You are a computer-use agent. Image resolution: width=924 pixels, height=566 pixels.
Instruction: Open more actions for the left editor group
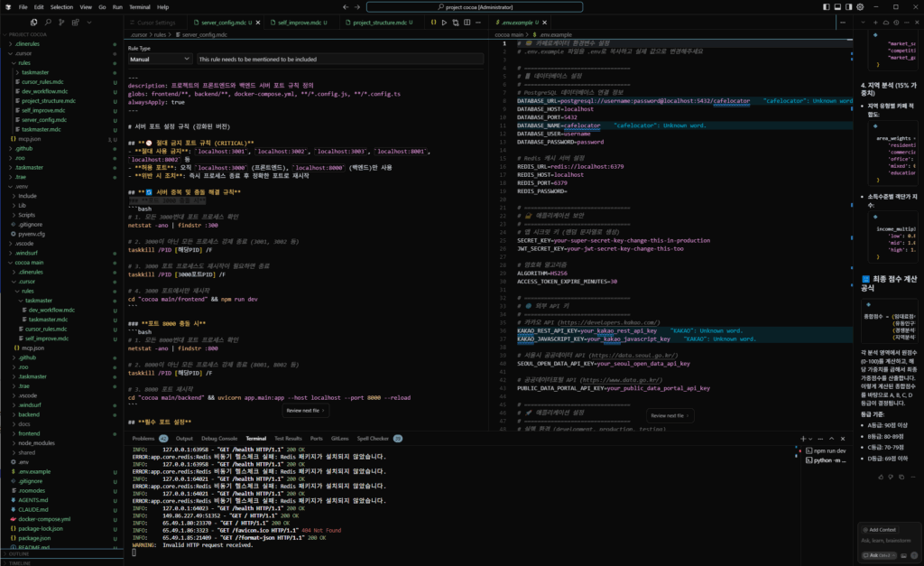tap(478, 23)
